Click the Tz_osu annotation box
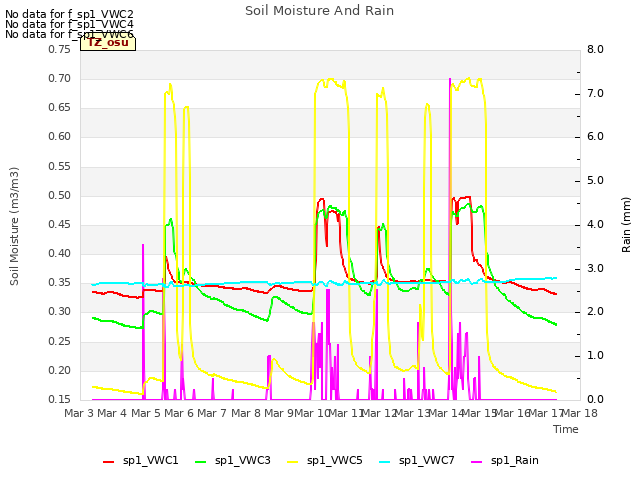Screen dimensions: 640x480 point(108,43)
